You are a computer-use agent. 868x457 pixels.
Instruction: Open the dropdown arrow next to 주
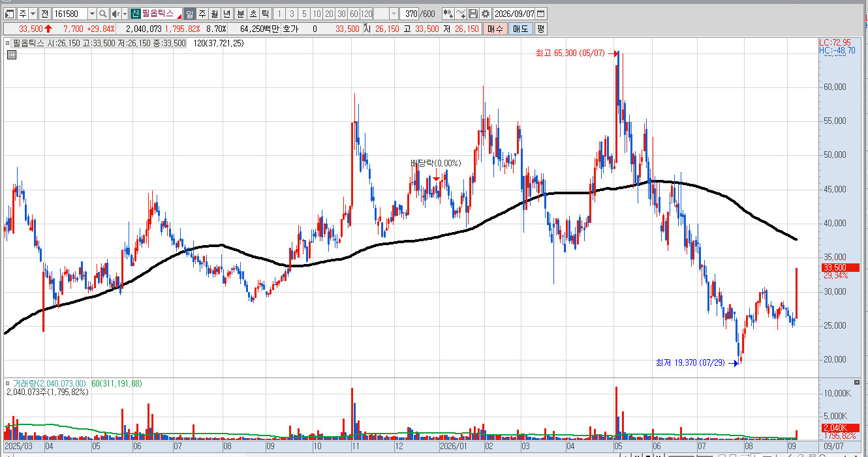pyautogui.click(x=33, y=14)
